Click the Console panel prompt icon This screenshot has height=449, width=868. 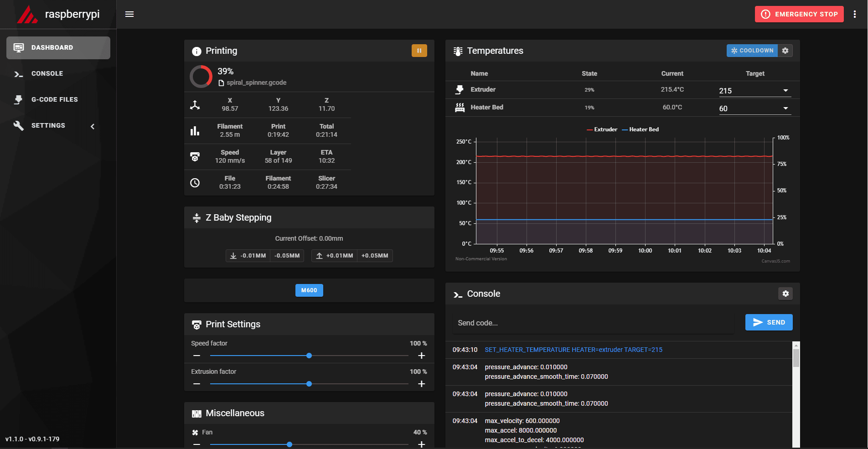[x=458, y=294]
